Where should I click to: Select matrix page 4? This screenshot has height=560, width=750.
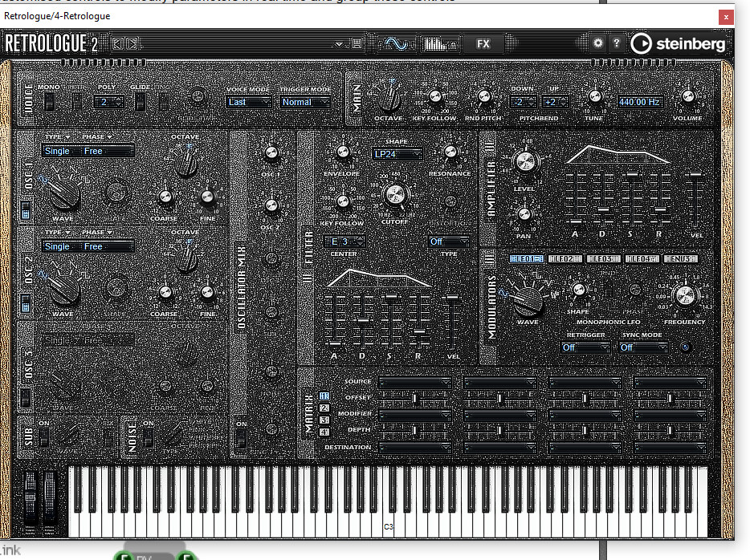click(x=324, y=432)
